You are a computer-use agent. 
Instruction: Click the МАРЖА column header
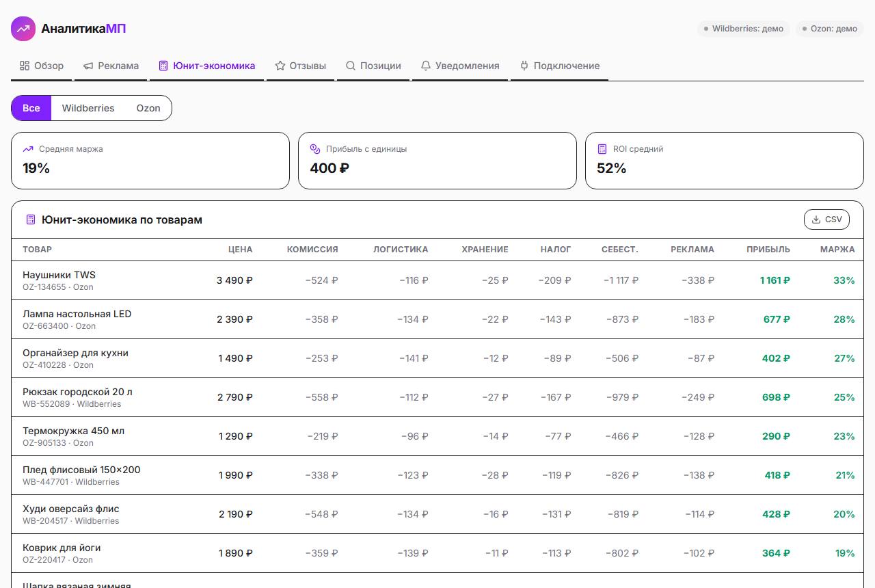click(x=837, y=250)
